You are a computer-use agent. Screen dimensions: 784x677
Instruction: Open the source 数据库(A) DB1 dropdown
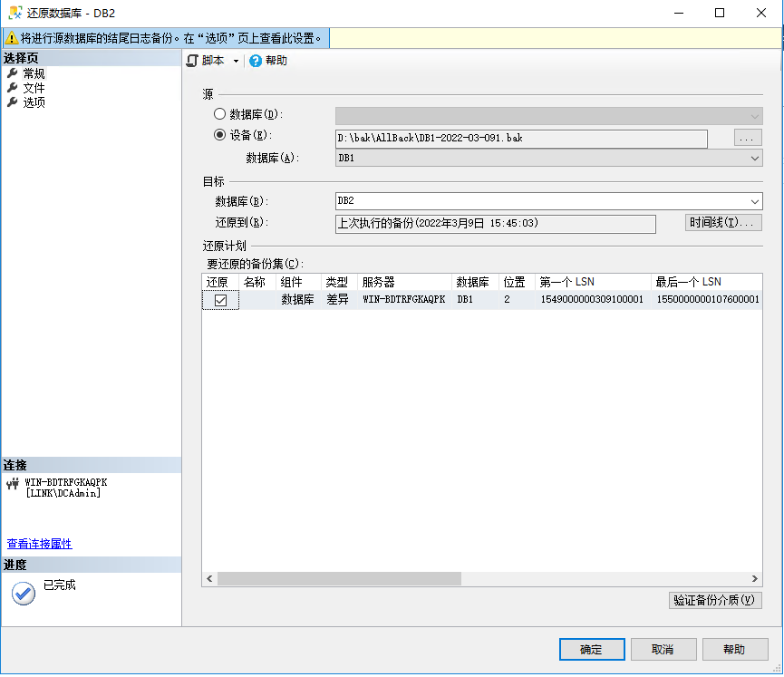[755, 159]
